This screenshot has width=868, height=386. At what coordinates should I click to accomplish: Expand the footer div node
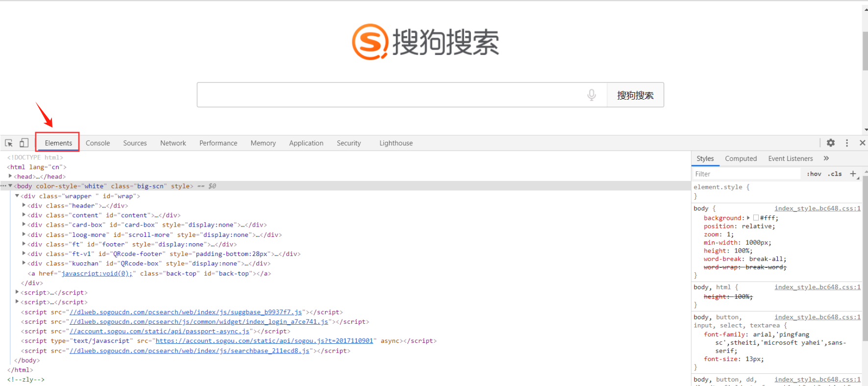(x=24, y=244)
